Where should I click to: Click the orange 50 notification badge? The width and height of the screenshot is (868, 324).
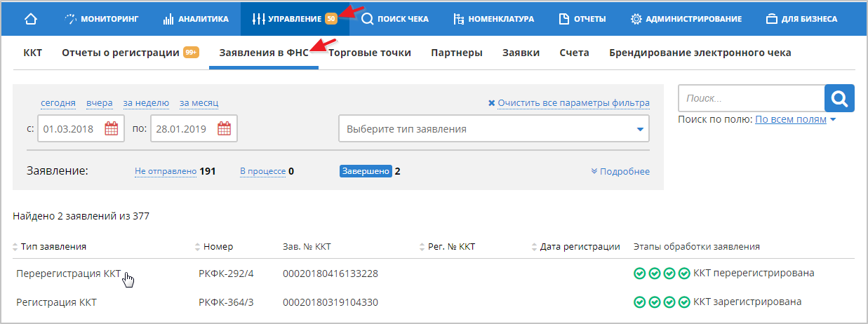click(331, 19)
